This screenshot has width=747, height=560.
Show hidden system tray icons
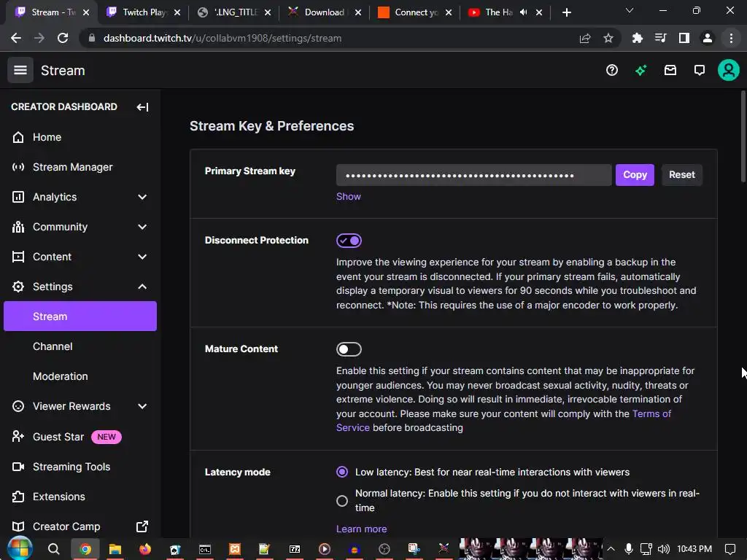tap(611, 549)
